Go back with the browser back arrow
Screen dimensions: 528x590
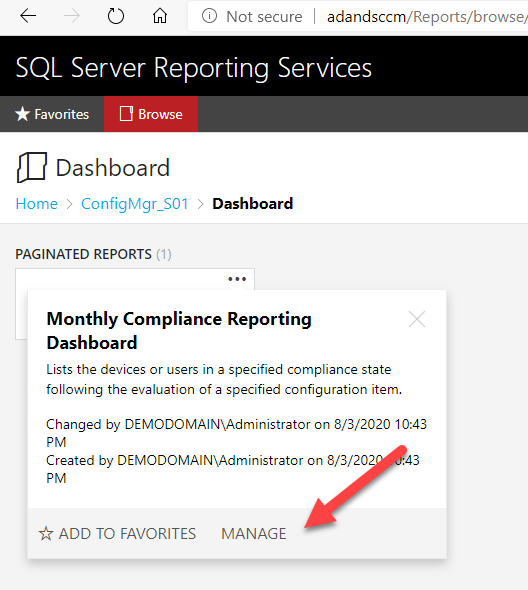click(28, 16)
